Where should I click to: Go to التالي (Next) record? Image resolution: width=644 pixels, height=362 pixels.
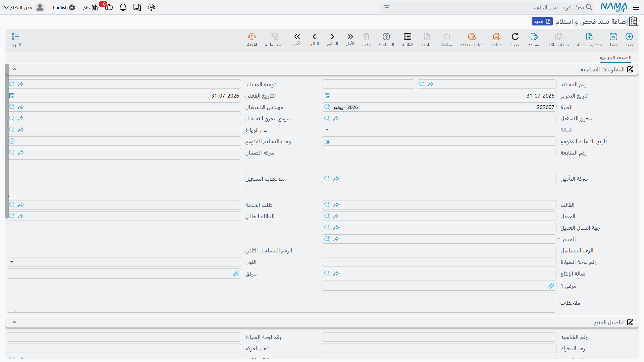[x=314, y=37]
